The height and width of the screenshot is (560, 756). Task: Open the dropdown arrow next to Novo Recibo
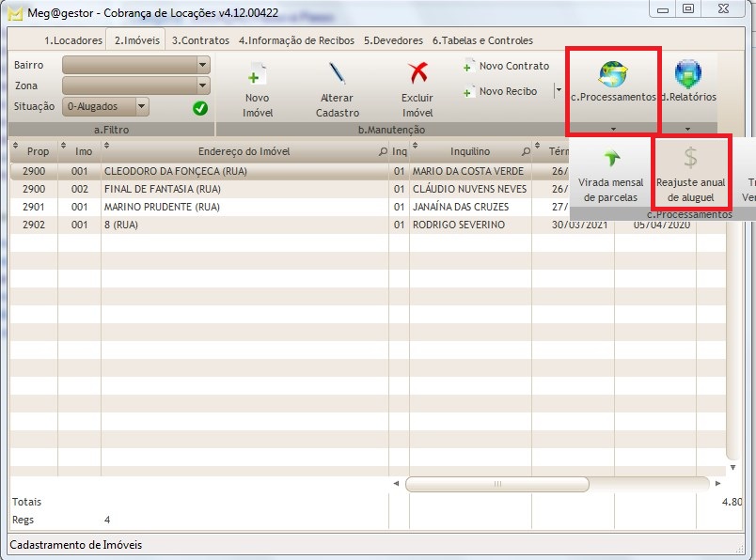pyautogui.click(x=558, y=91)
